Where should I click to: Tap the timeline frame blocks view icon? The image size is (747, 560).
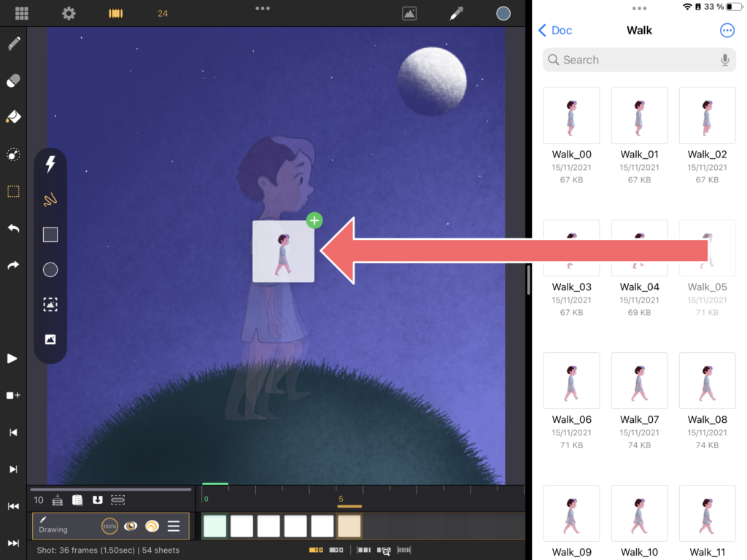[364, 550]
